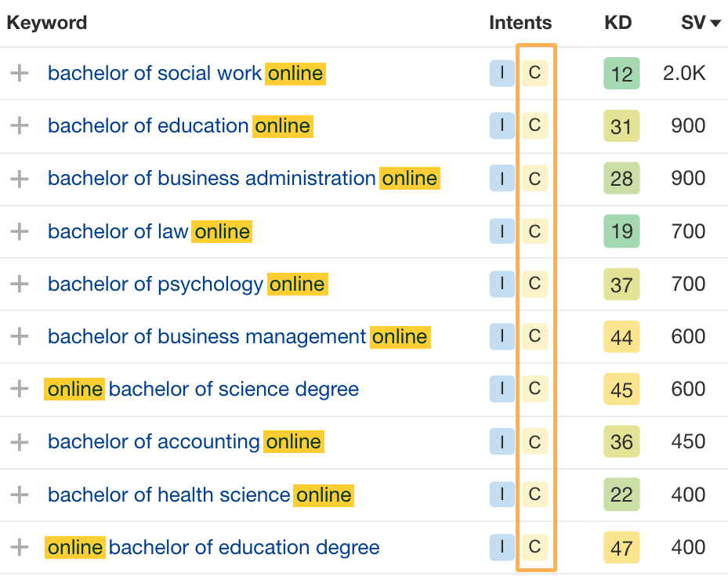The width and height of the screenshot is (728, 580).
Task: Click the KD column header
Action: pyautogui.click(x=618, y=23)
